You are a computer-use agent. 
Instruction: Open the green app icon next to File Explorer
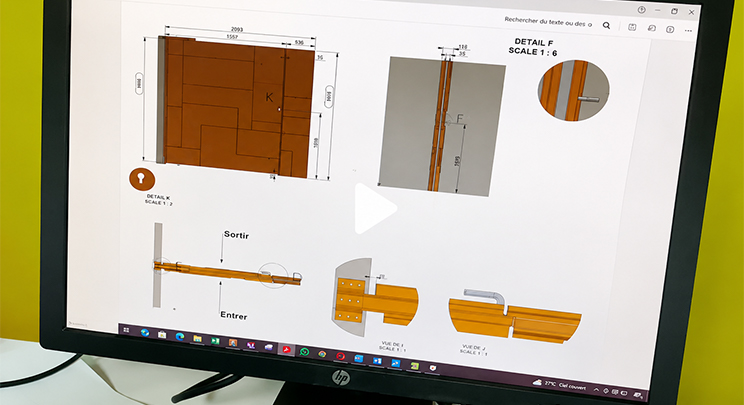[215, 341]
